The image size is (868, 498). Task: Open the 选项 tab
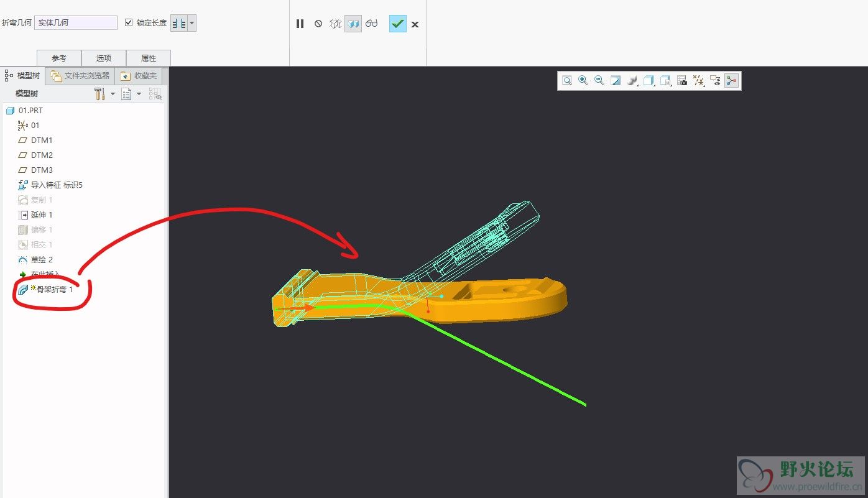coord(104,58)
